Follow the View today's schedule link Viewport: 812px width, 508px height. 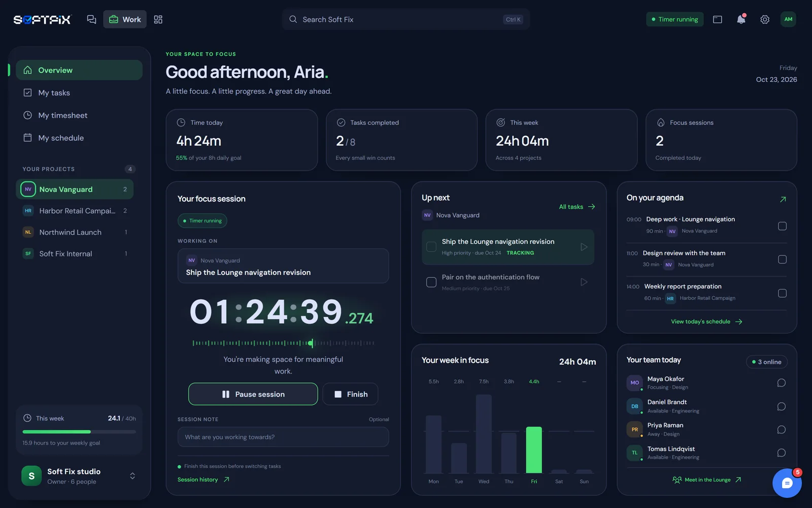(706, 322)
